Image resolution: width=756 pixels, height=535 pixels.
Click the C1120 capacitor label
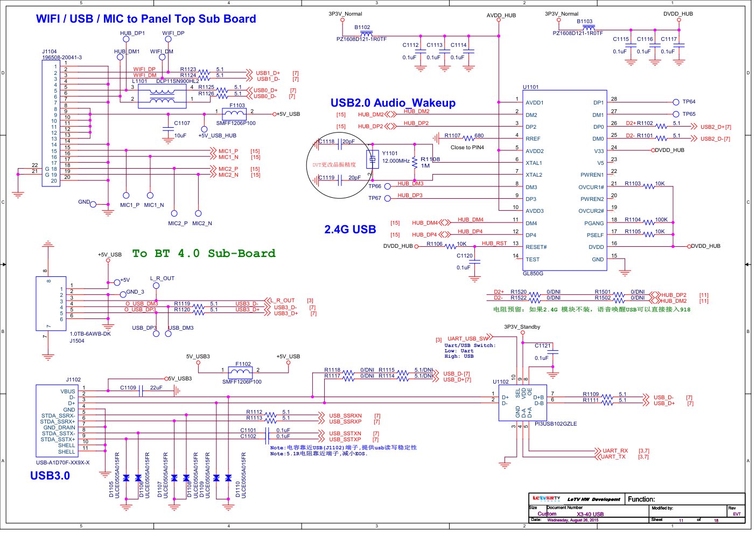point(465,256)
